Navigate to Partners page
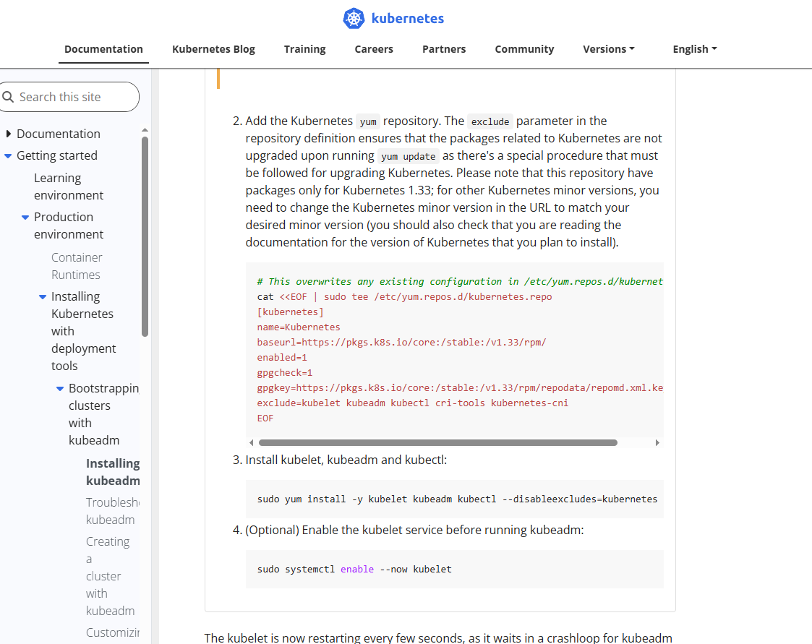Screen dimensions: 812x644 444,49
